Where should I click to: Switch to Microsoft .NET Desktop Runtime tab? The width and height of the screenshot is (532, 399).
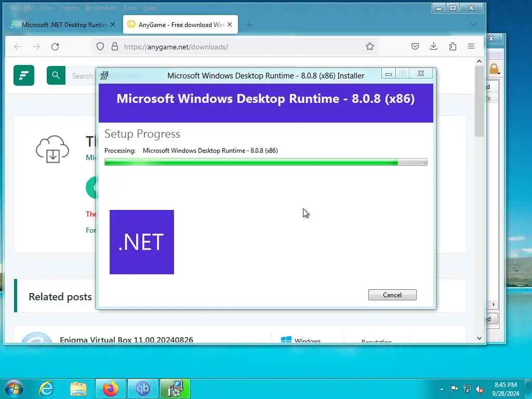coord(63,25)
